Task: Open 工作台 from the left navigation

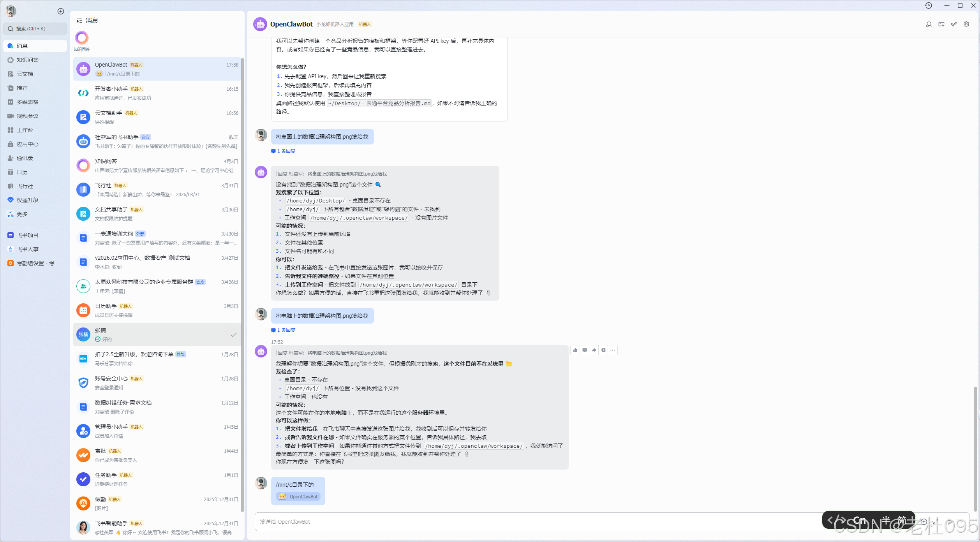Action: click(25, 130)
